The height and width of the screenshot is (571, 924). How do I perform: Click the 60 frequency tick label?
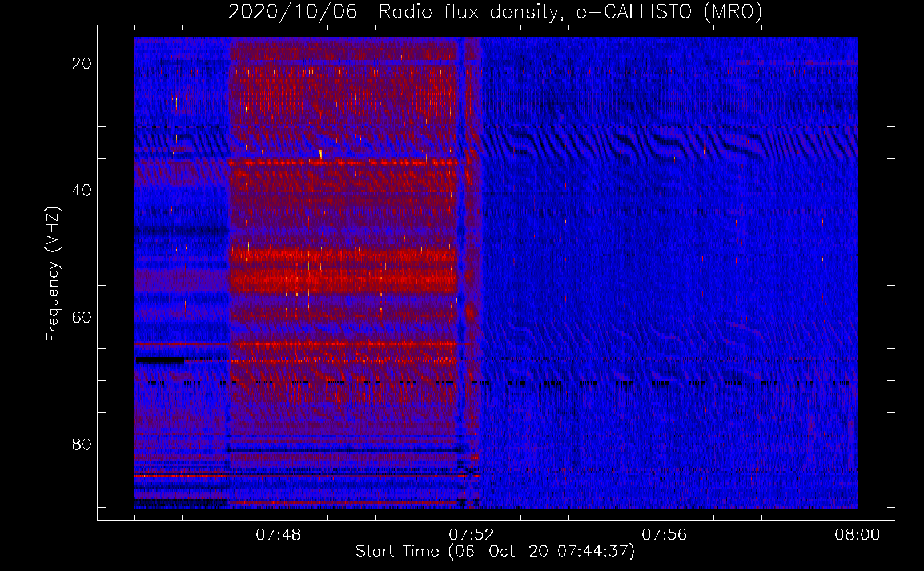[x=82, y=317]
